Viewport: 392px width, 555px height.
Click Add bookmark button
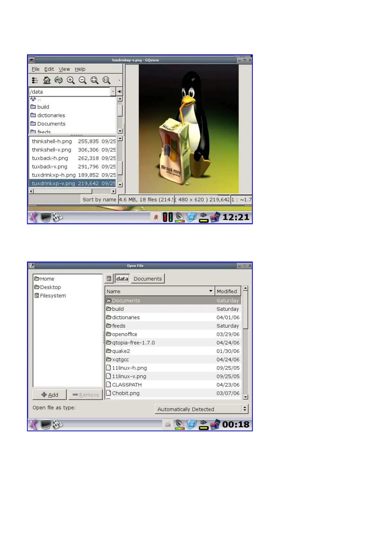[49, 395]
